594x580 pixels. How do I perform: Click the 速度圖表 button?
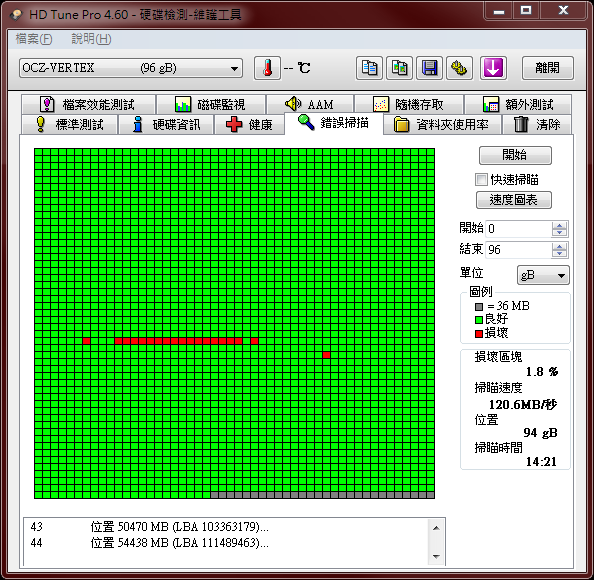[514, 200]
